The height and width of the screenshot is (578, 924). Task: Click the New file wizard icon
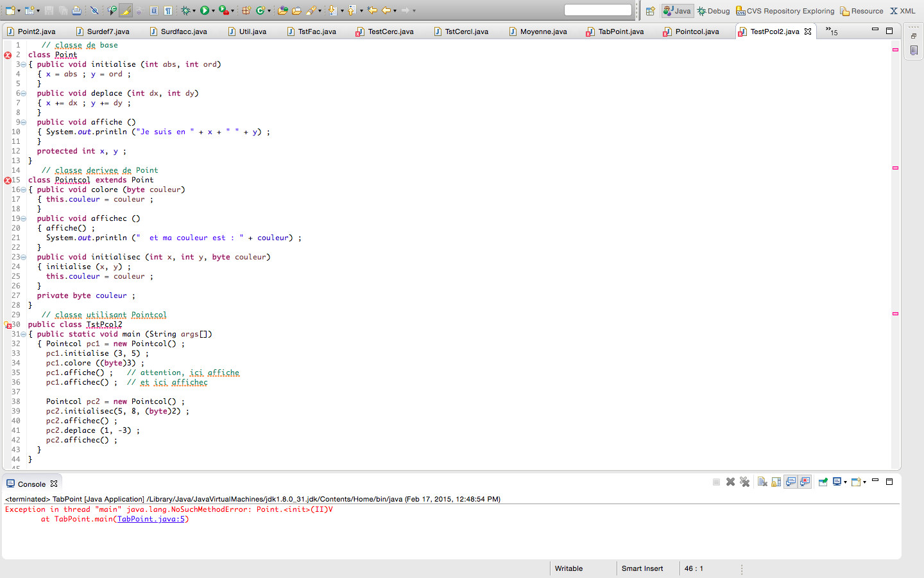point(11,10)
